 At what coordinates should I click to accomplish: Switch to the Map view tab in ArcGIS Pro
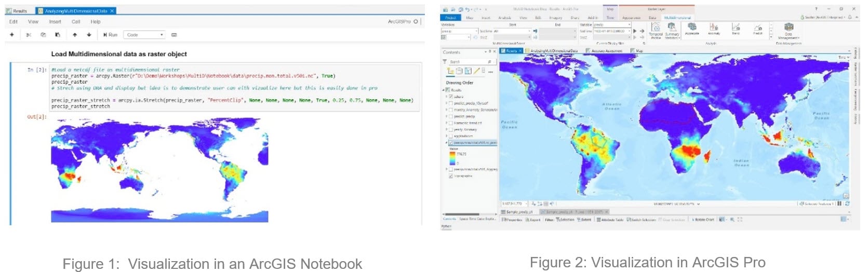pos(637,51)
